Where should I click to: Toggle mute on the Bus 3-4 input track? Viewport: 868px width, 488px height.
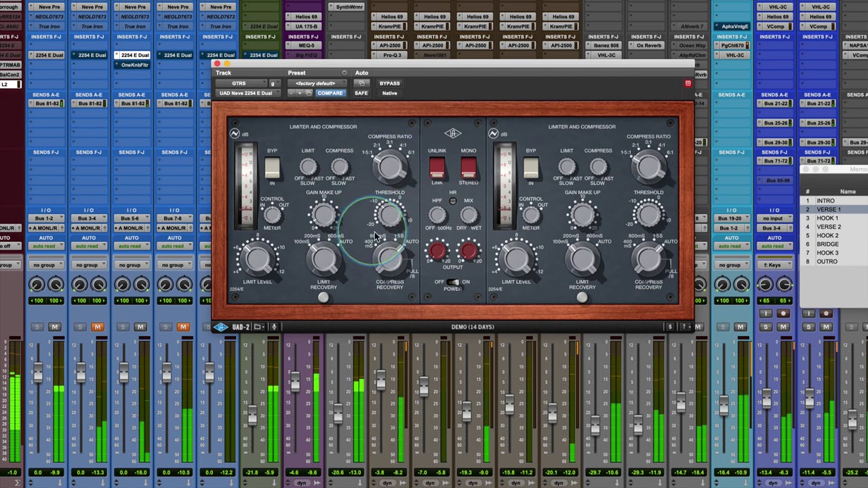coord(98,327)
